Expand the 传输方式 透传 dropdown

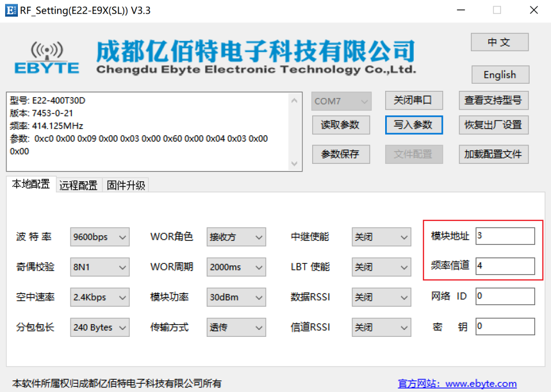pyautogui.click(x=236, y=328)
